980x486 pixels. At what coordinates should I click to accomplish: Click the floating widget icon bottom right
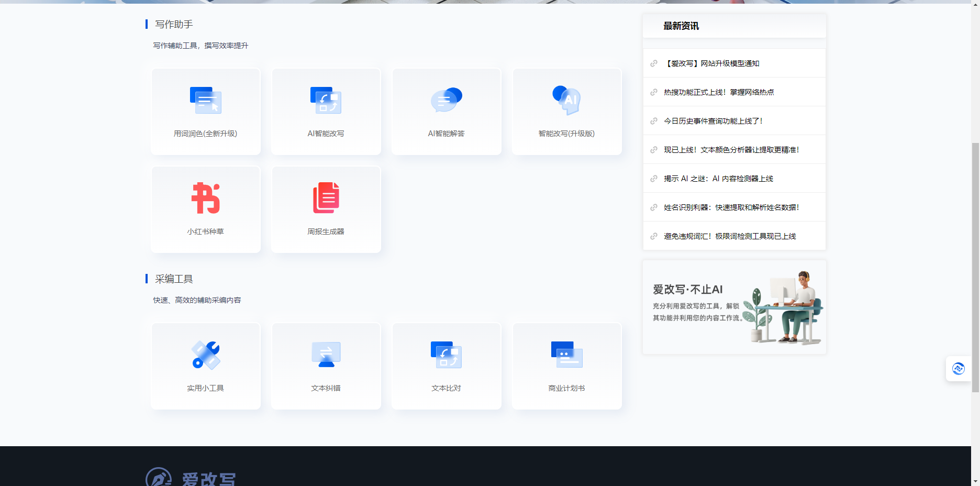tap(959, 369)
